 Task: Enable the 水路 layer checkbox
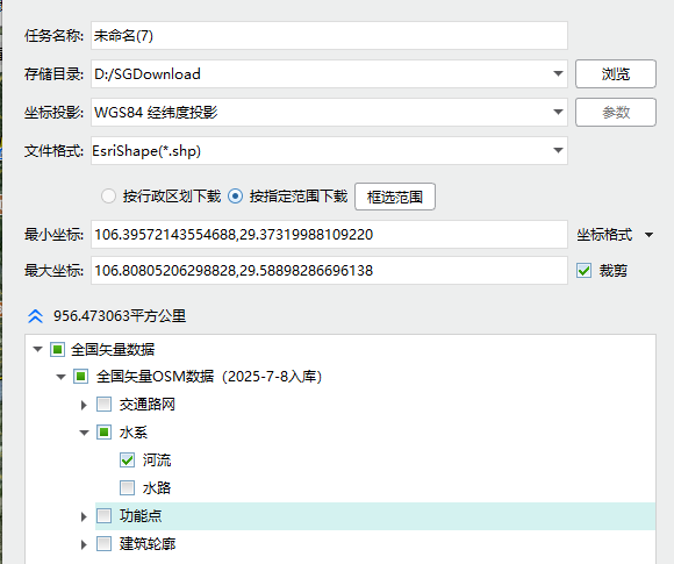pos(127,488)
